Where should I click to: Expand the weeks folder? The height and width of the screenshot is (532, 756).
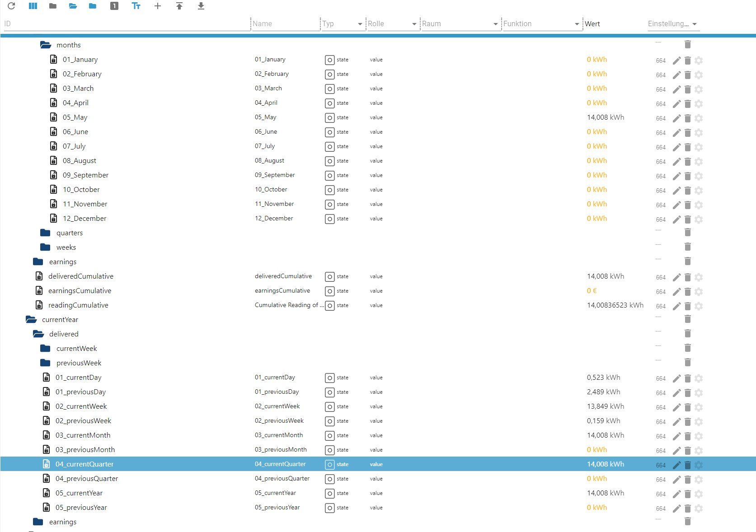45,247
